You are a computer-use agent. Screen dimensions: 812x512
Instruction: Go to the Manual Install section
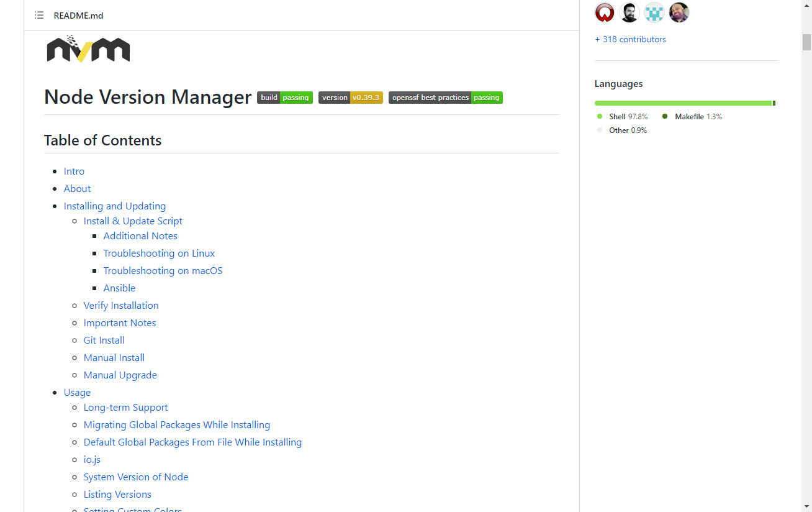click(x=114, y=358)
